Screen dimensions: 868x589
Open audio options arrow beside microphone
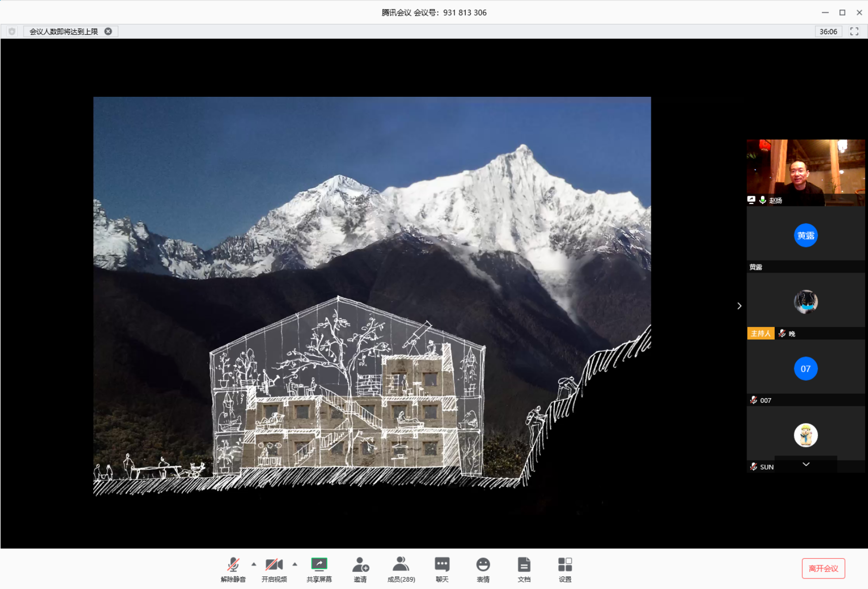coord(254,564)
